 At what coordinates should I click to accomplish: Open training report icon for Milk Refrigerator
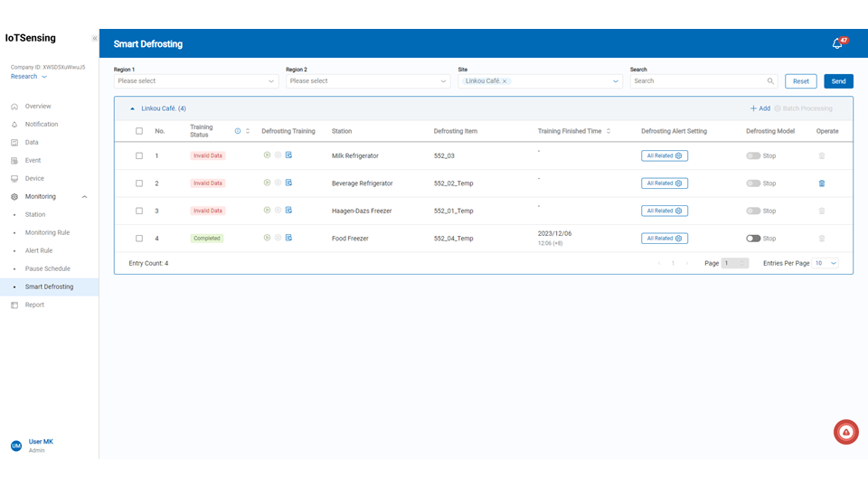click(x=288, y=155)
